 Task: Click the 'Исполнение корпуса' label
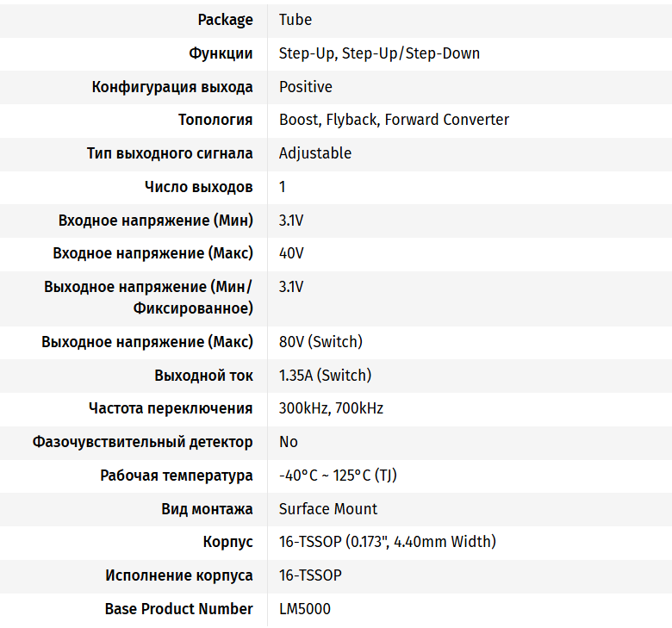[179, 575]
